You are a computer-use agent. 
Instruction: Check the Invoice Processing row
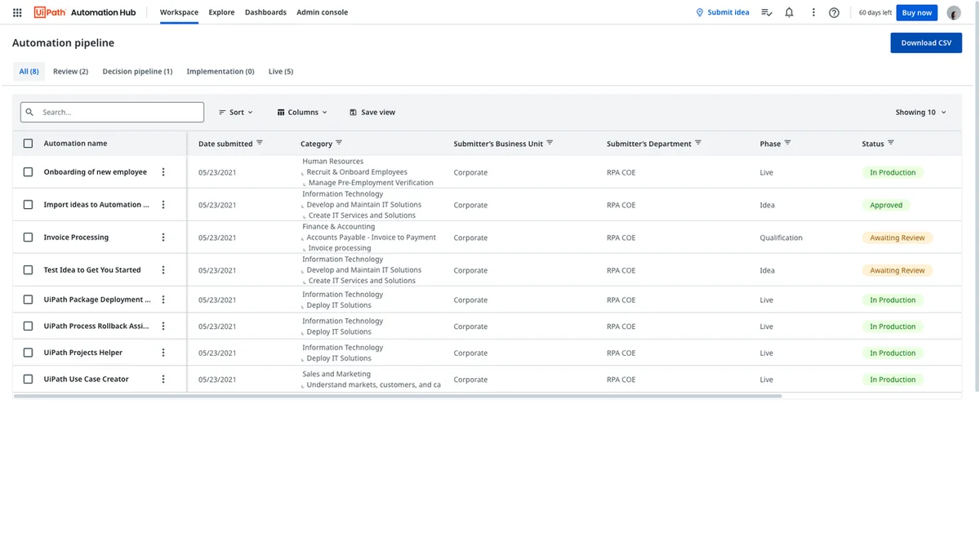point(28,238)
